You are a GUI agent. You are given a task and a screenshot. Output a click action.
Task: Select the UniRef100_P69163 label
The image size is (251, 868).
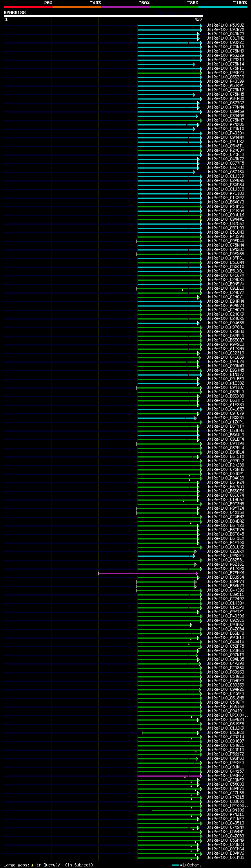coord(225,672)
